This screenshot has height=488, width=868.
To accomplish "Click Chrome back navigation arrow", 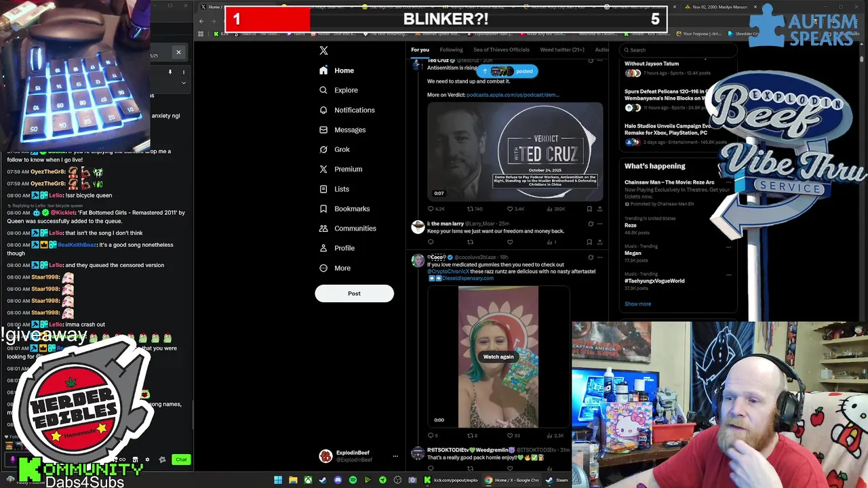I will (x=201, y=21).
